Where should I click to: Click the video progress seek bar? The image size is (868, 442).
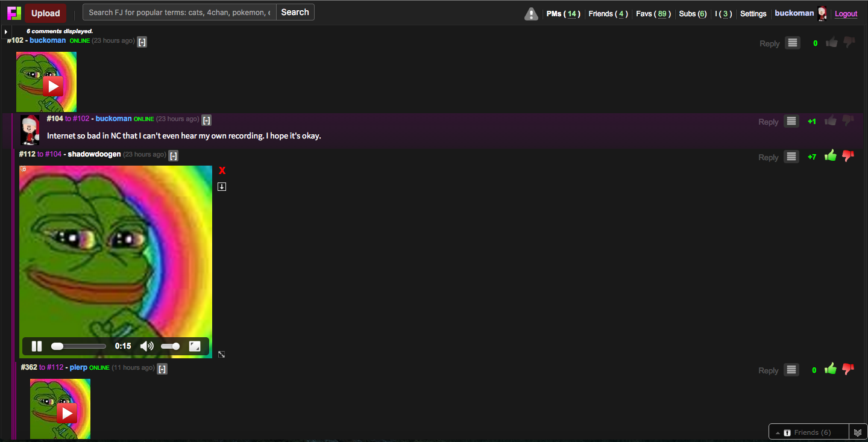tap(80, 346)
